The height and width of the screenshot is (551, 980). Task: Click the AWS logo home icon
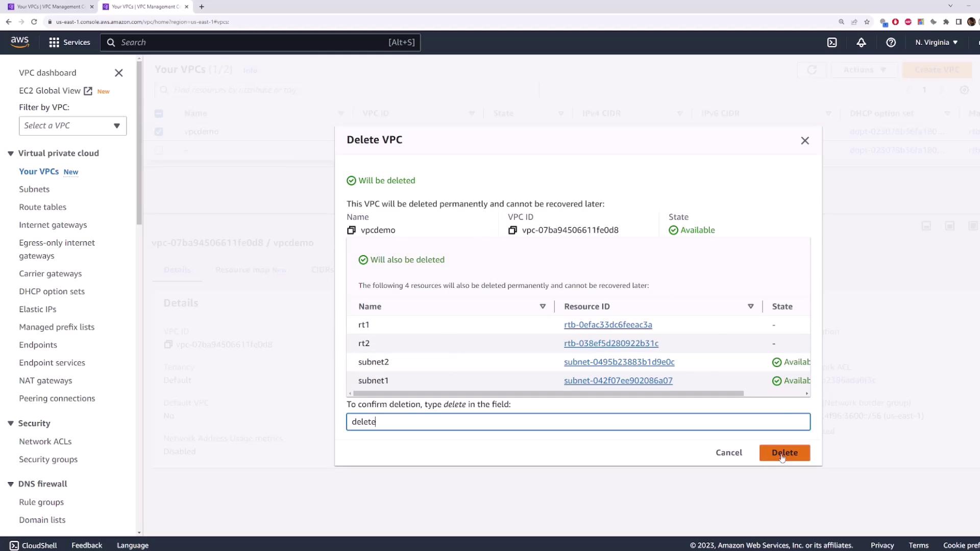(20, 42)
